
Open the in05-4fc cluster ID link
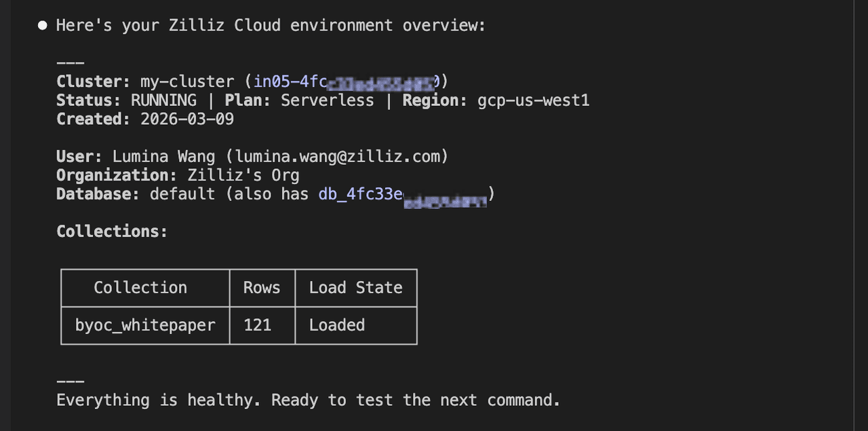tap(346, 81)
